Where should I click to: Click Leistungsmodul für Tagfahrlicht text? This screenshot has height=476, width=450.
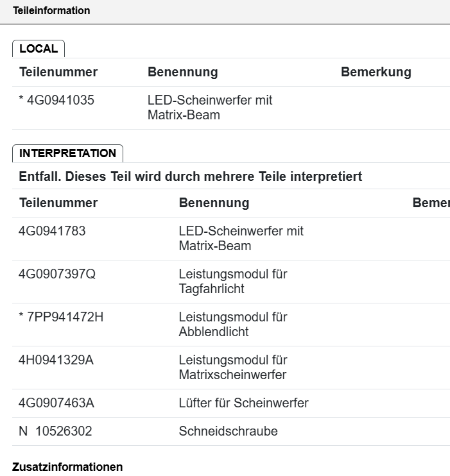pyautogui.click(x=233, y=282)
